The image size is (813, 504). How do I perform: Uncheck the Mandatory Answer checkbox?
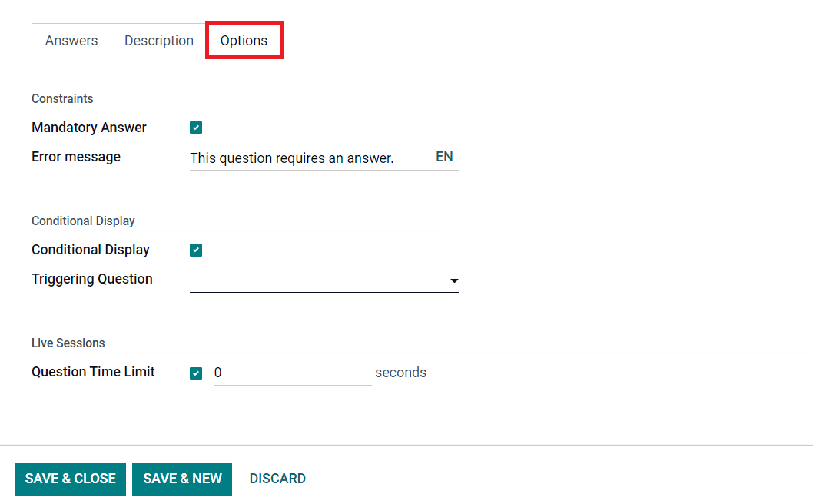[196, 128]
